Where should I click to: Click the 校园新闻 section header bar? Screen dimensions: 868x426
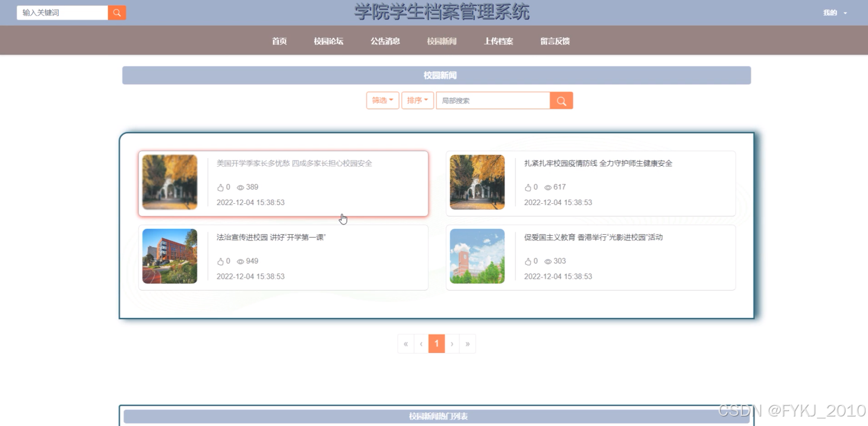point(436,75)
